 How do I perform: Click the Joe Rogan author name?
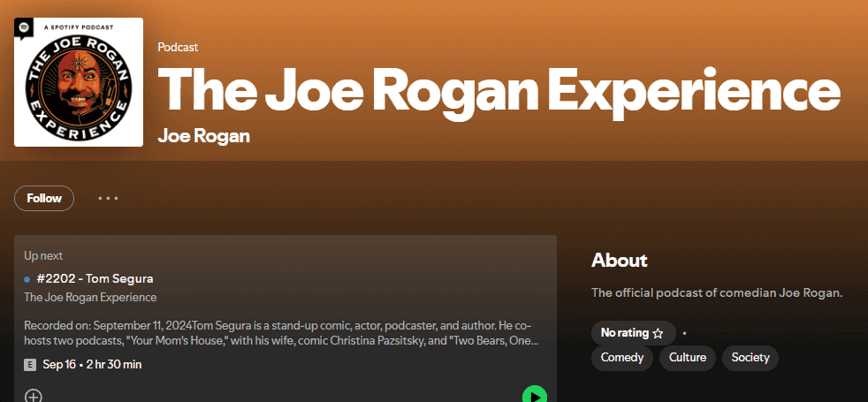click(203, 135)
